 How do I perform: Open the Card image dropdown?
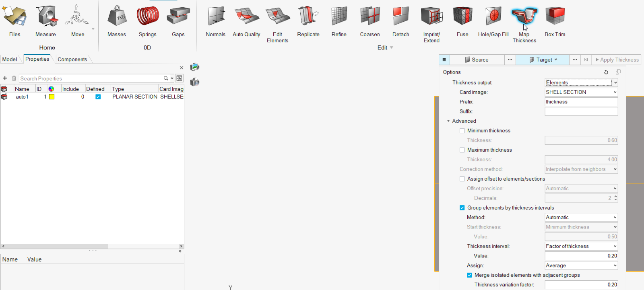(x=581, y=92)
